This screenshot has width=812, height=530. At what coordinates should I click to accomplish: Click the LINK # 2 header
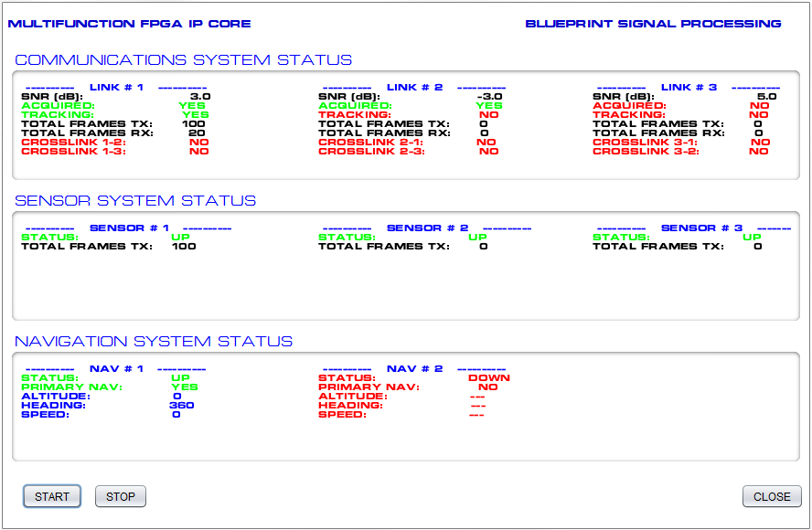(x=414, y=88)
